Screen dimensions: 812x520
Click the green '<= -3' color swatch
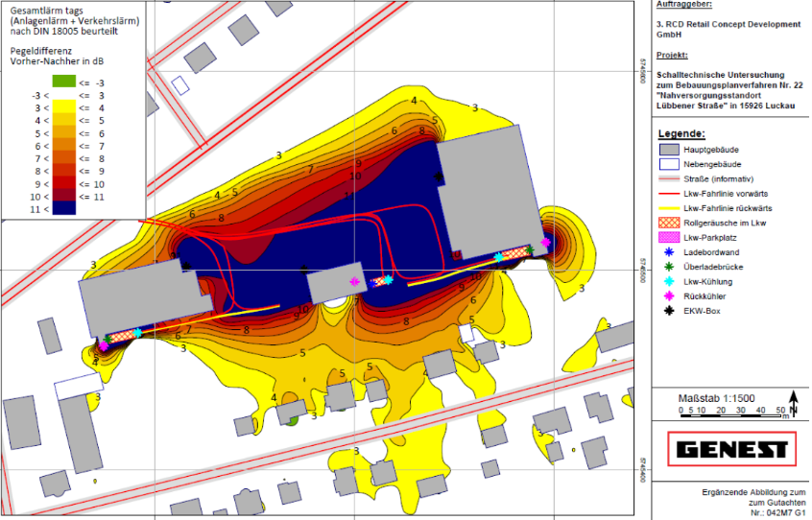click(63, 83)
